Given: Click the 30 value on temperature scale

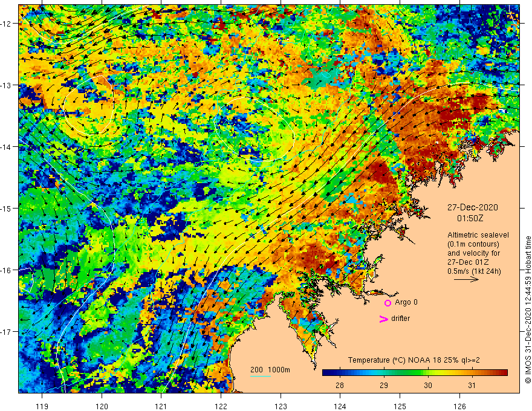Looking at the screenshot, I should [428, 385].
